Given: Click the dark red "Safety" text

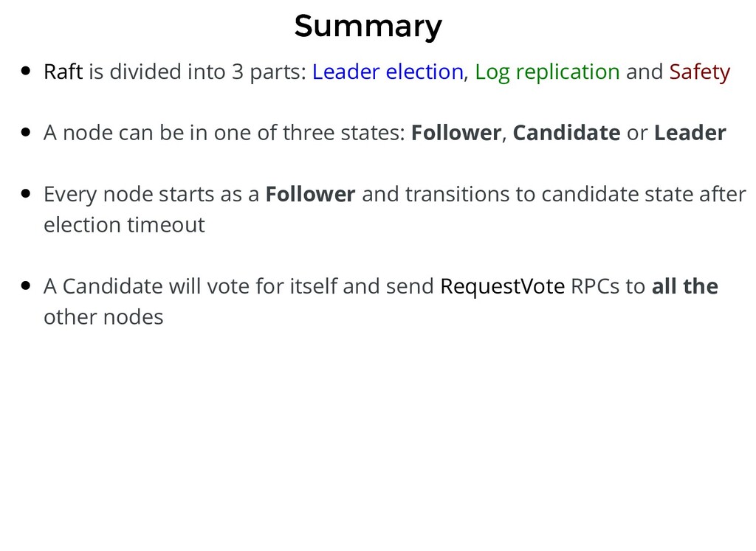Looking at the screenshot, I should 699,72.
